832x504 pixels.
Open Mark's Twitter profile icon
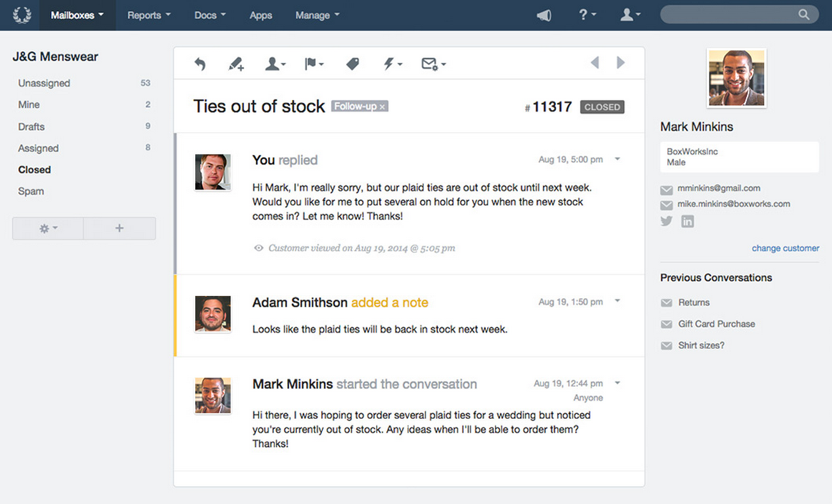(666, 221)
